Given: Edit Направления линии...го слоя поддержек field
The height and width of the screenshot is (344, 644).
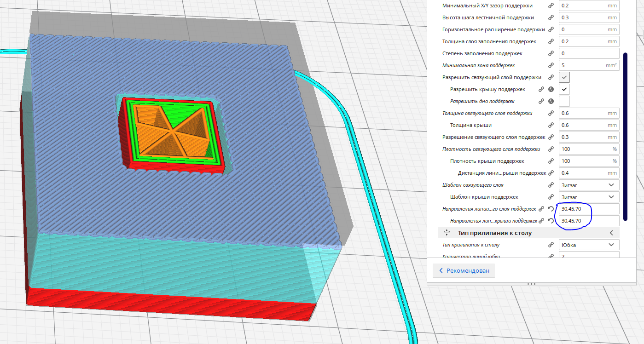Looking at the screenshot, I should coord(589,209).
